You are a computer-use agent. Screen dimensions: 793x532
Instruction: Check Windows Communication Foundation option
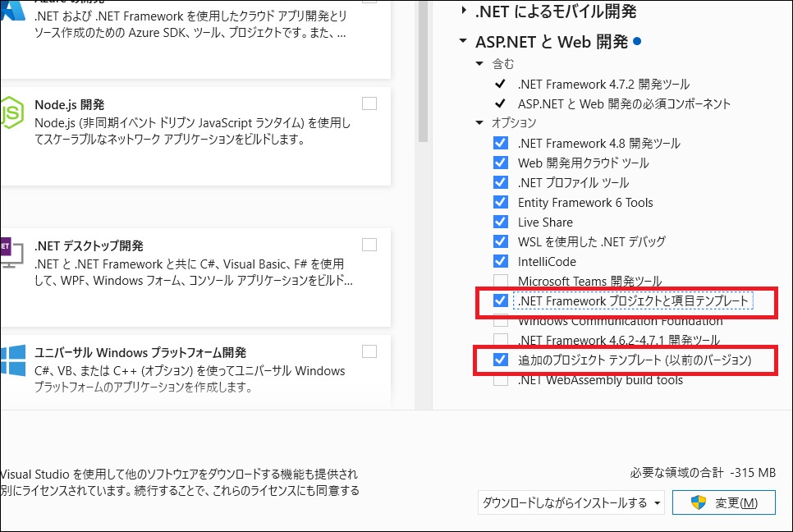click(501, 321)
